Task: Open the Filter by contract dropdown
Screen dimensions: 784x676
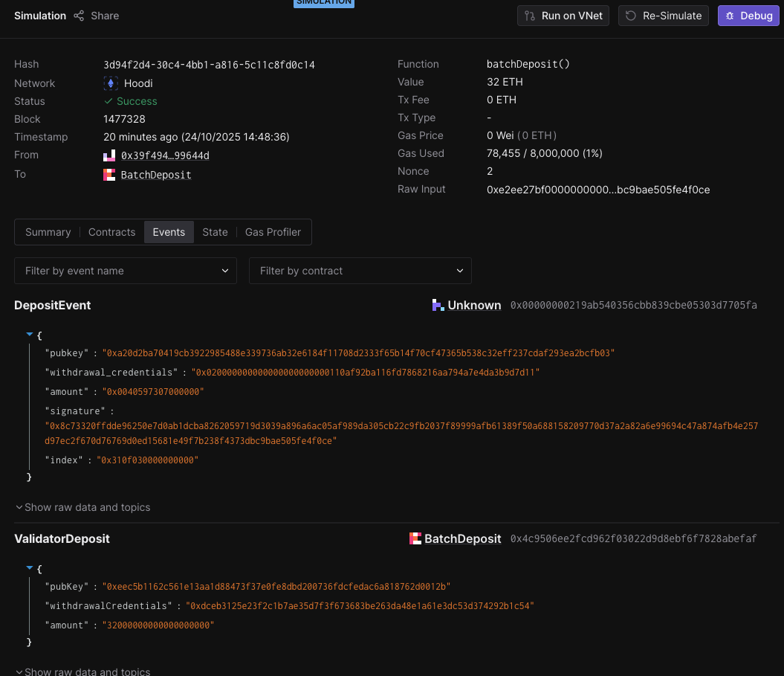Action: tap(360, 271)
